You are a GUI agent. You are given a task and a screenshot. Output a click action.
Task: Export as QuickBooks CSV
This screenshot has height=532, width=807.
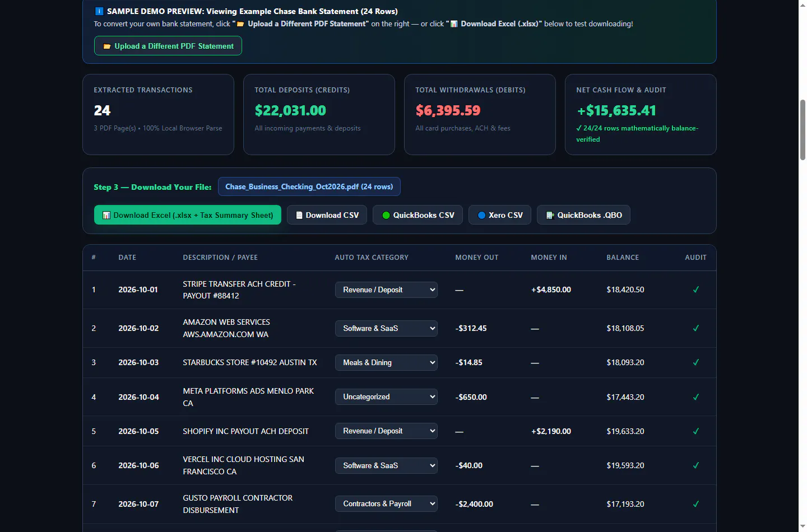point(418,215)
